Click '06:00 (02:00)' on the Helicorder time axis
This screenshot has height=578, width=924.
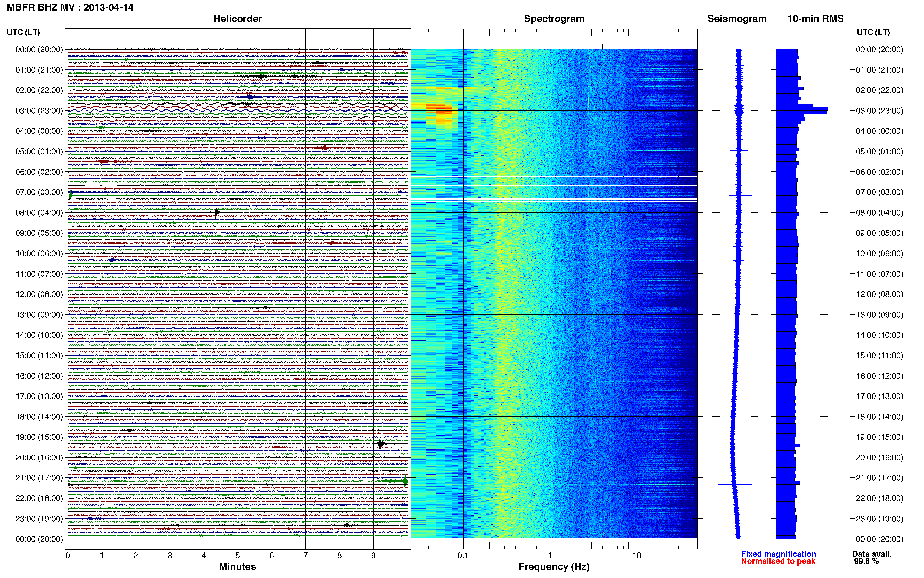click(x=39, y=172)
